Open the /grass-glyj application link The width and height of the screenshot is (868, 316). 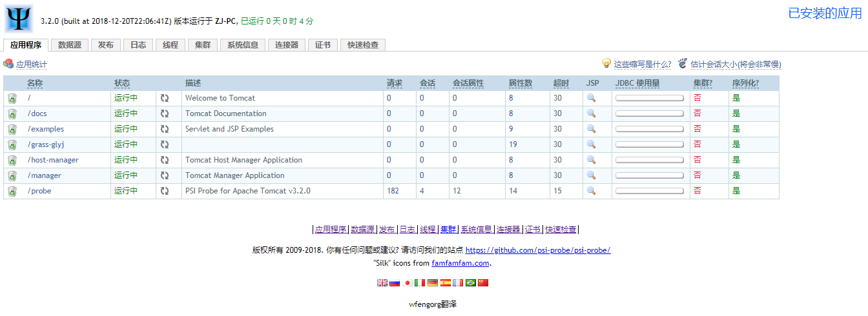46,144
